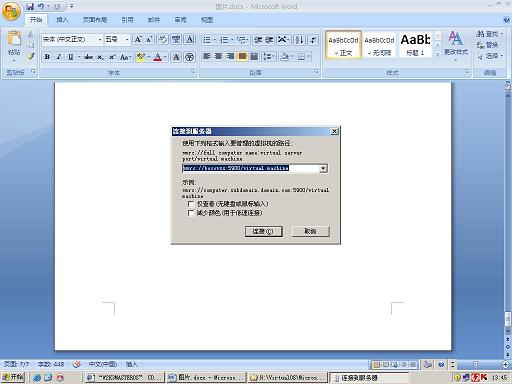
Task: Enable the view-only checkbox in dialog
Action: [x=191, y=204]
